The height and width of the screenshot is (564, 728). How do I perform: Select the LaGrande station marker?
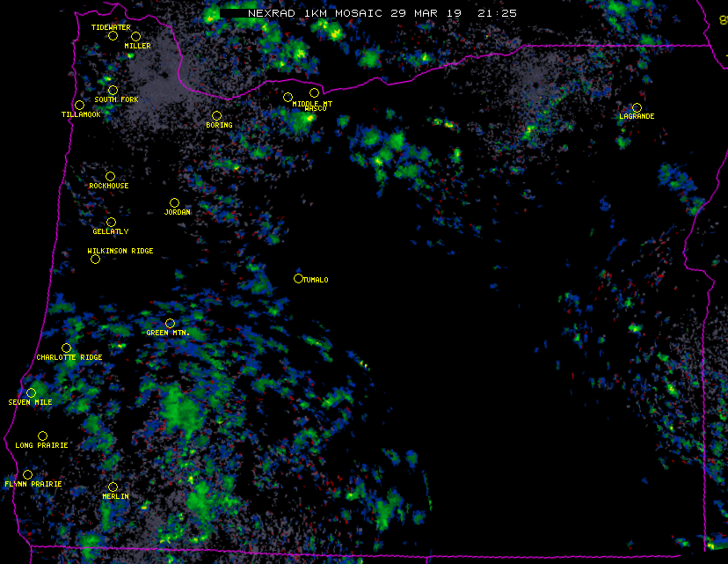[637, 107]
